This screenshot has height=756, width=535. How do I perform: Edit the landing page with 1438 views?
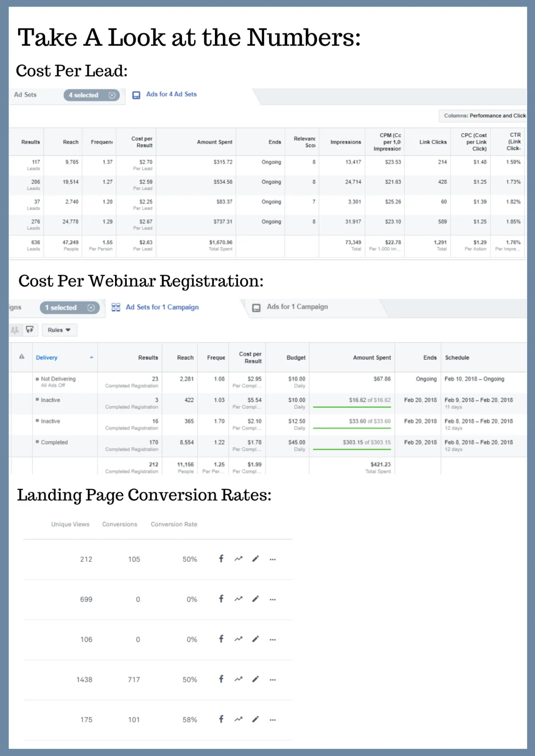coord(255,679)
